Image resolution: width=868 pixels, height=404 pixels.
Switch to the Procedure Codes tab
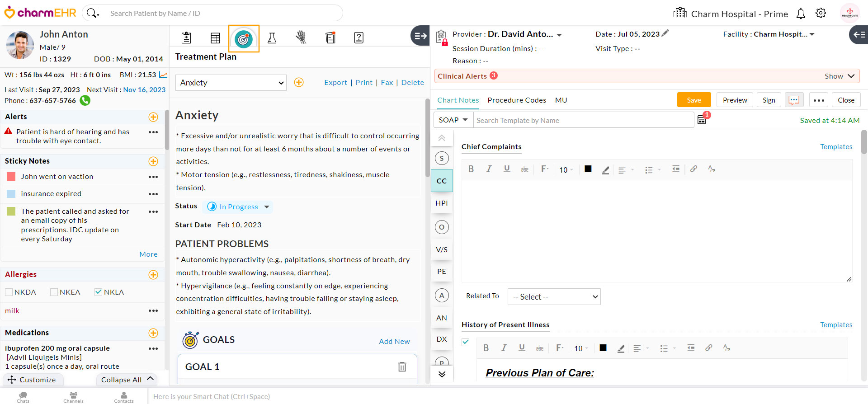(517, 100)
